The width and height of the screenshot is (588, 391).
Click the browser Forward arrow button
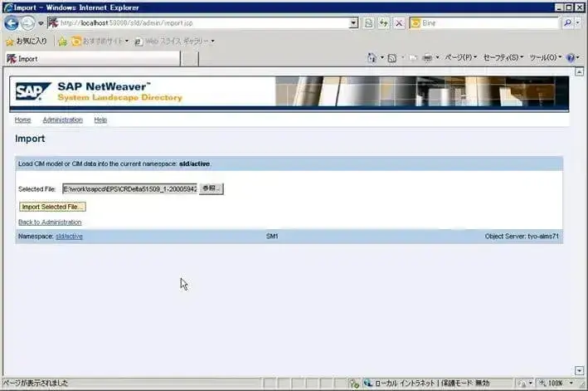click(x=27, y=23)
